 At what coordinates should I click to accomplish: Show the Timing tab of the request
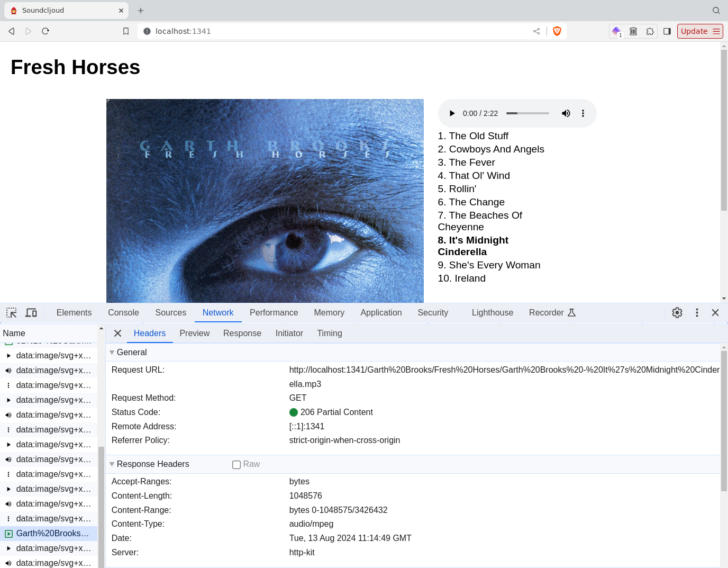[330, 333]
